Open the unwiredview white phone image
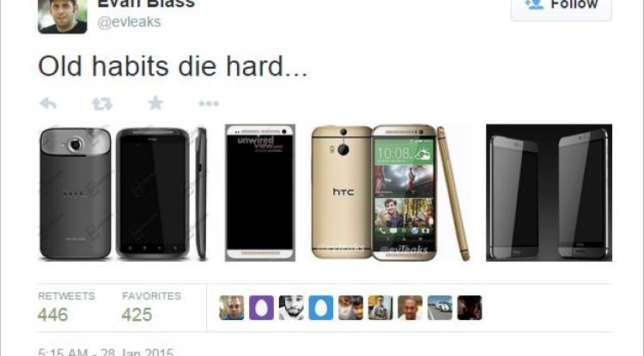Viewport: 644px width, 356px height. click(x=260, y=193)
